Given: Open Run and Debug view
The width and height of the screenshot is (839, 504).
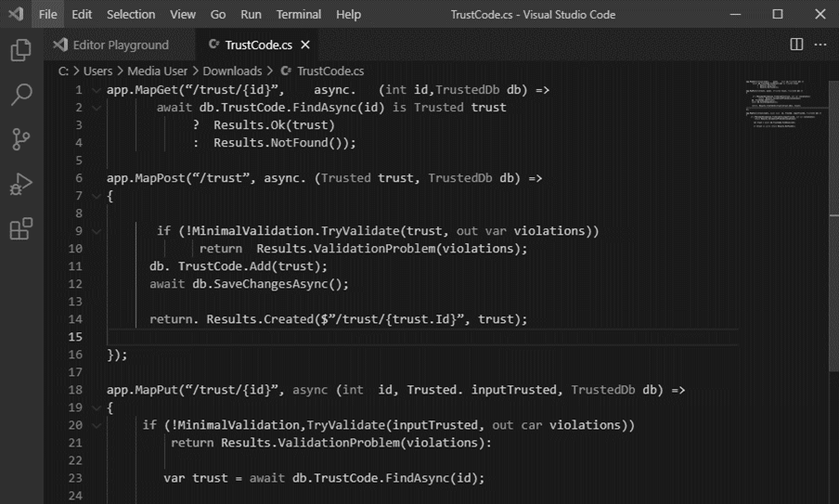Looking at the screenshot, I should click(x=20, y=184).
